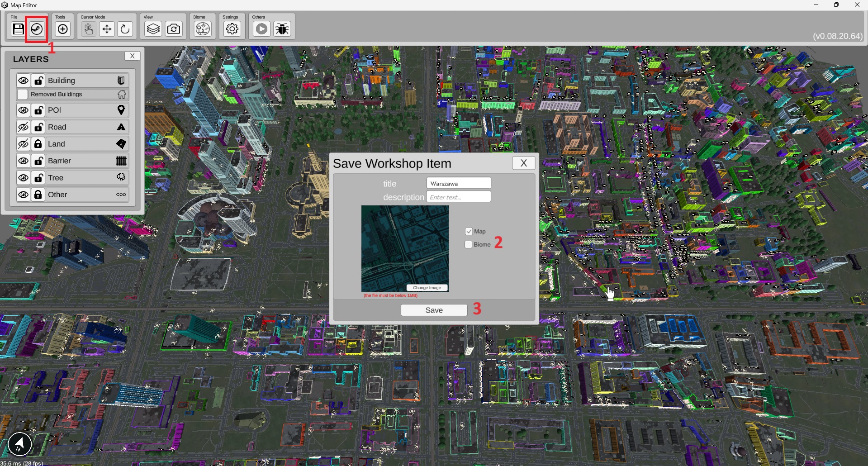Click the play button in Others
Screen dimensions: 868x466
[x=261, y=29]
